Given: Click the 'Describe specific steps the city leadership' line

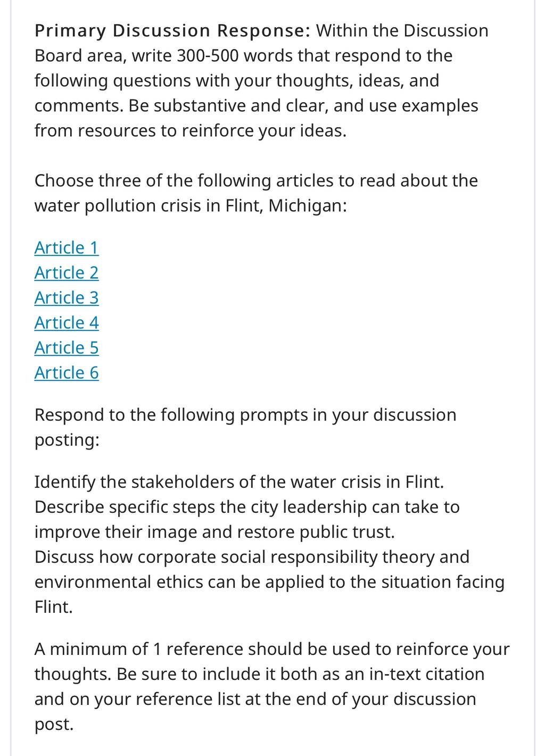Looking at the screenshot, I should (x=247, y=507).
